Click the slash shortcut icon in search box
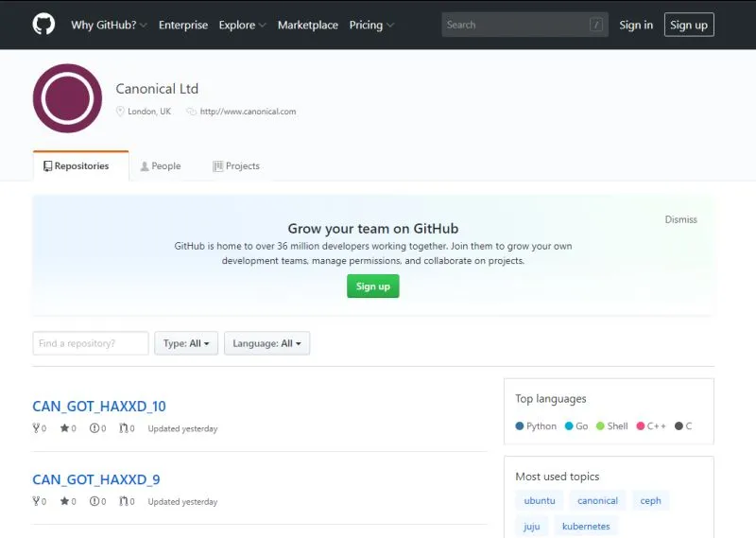756x538 pixels. click(x=596, y=25)
